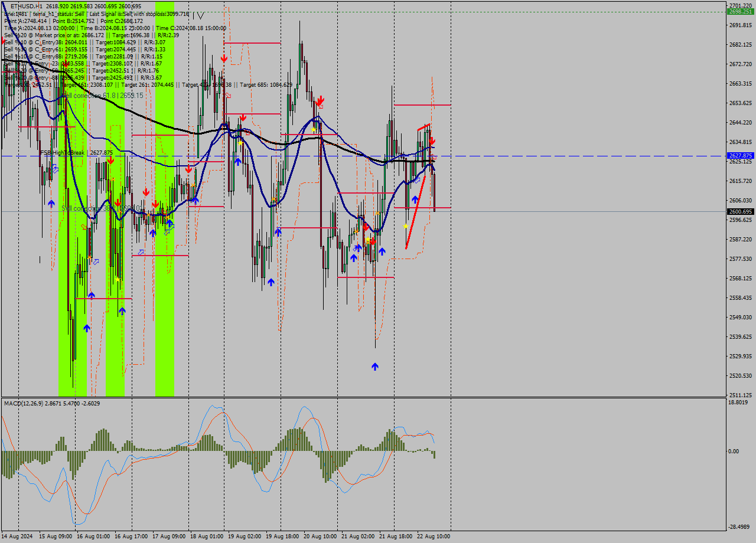
Task: Click the -28.4989 MACD scale value
Action: [739, 526]
